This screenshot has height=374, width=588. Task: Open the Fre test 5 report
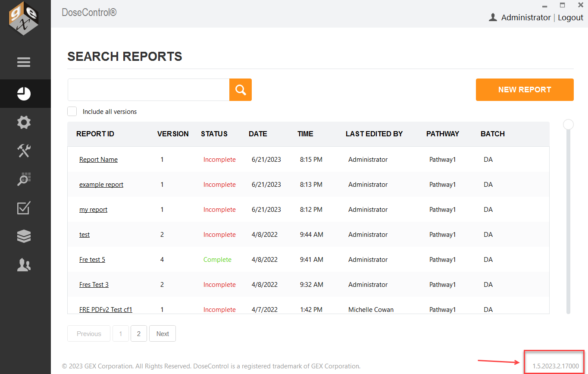92,260
